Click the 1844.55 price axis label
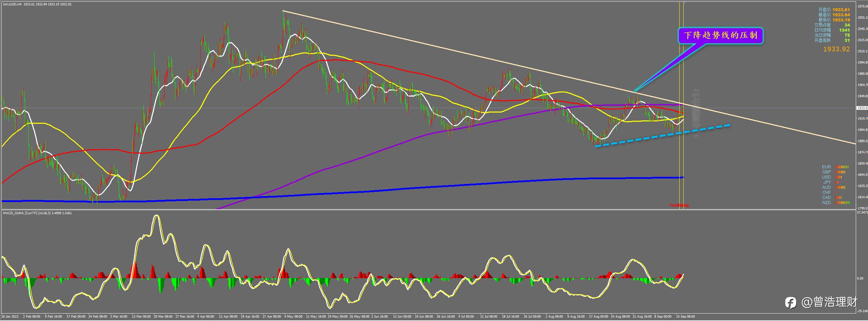The width and height of the screenshot is (868, 321). [x=862, y=175]
